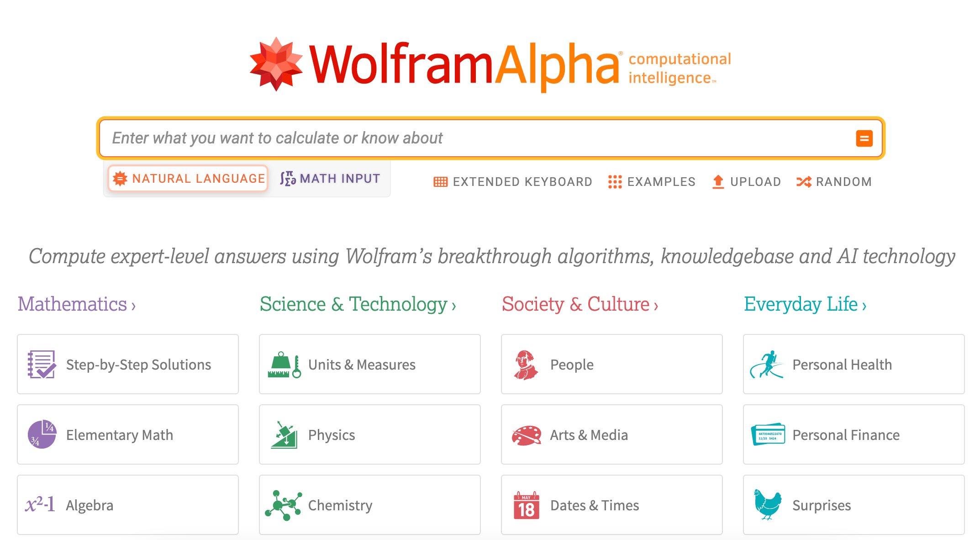Switch to Math Input mode
Viewport: 980px width, 540px height.
click(330, 179)
